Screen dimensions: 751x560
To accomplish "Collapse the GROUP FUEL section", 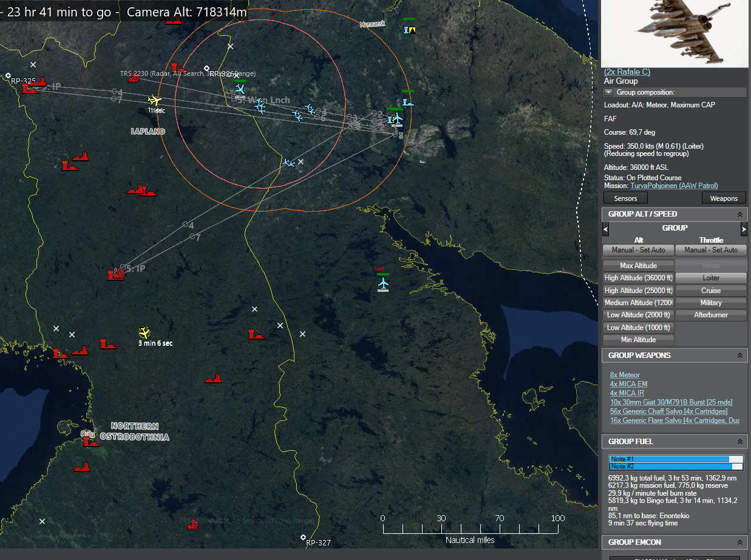I will pos(739,442).
